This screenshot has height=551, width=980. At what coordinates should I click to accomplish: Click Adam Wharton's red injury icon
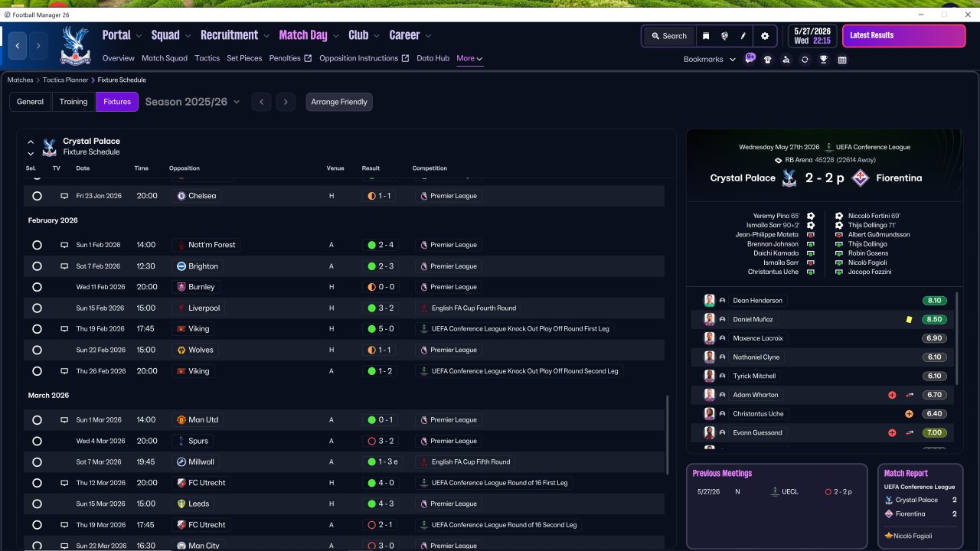click(892, 395)
